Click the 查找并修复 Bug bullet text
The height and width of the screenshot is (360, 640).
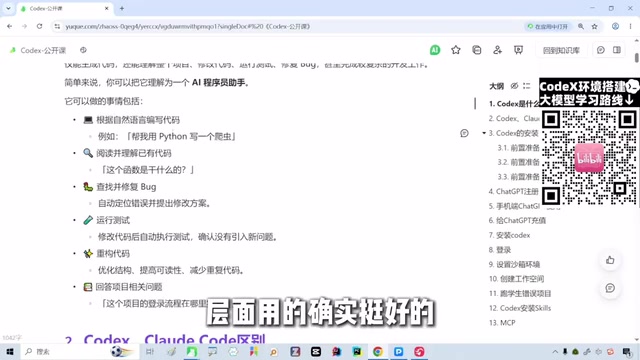126,187
